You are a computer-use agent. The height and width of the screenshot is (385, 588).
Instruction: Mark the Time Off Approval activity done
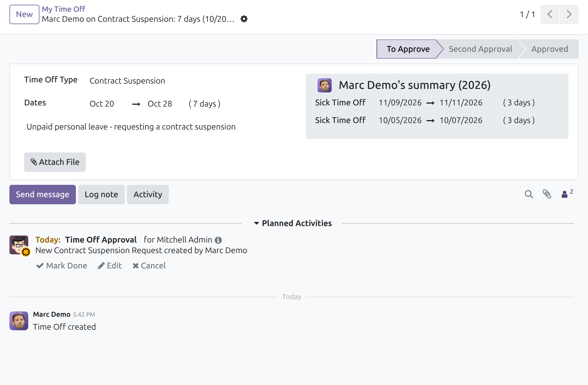tap(62, 265)
